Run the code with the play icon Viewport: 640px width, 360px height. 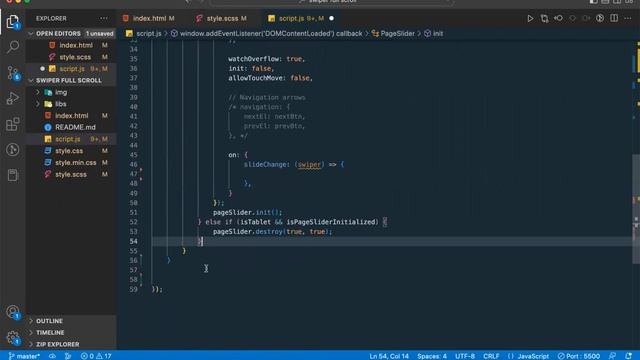[530, 18]
